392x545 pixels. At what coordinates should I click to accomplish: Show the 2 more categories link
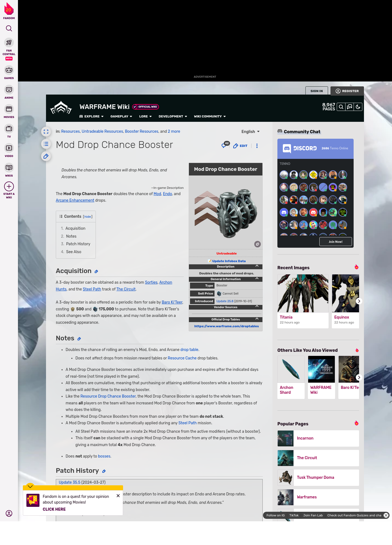pyautogui.click(x=174, y=131)
